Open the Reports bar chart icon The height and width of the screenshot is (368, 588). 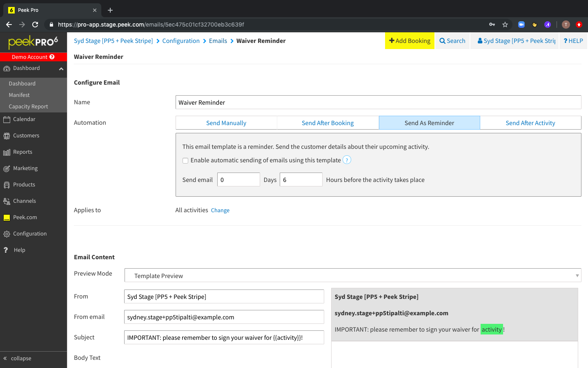7,152
